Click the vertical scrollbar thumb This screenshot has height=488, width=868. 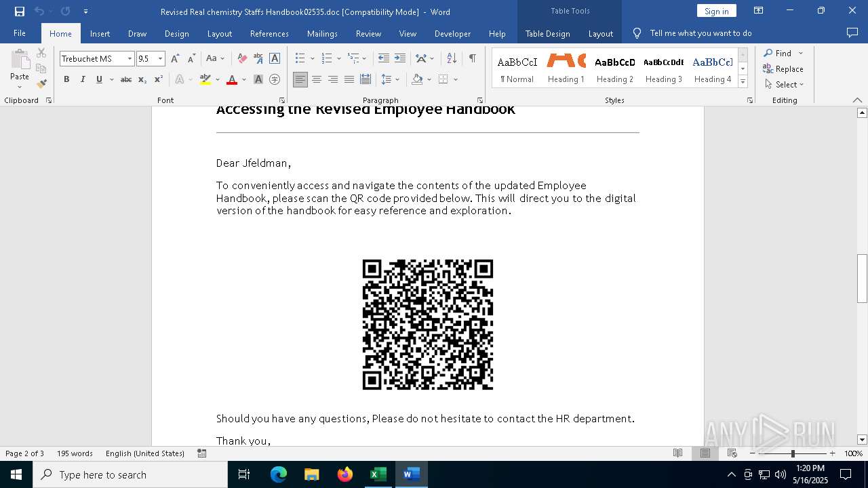(x=862, y=279)
